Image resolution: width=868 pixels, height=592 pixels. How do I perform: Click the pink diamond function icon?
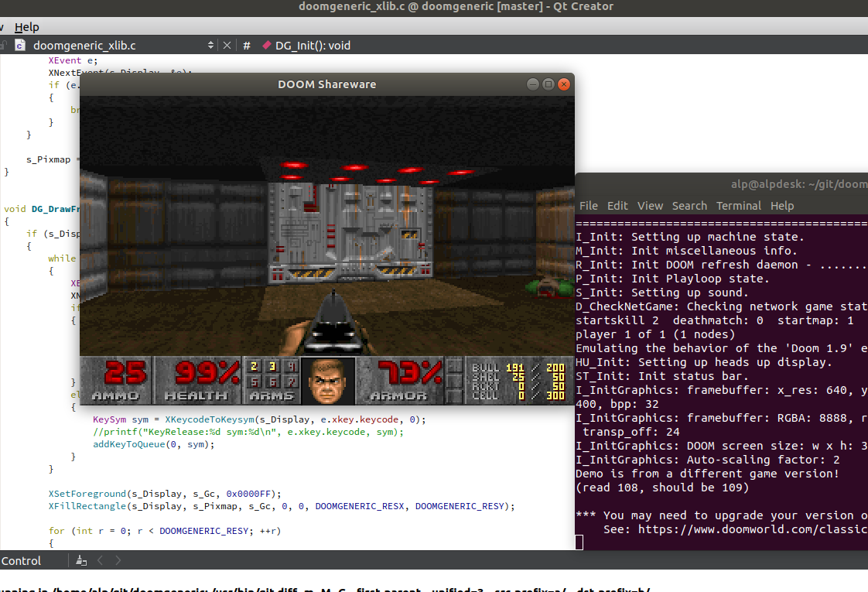point(267,46)
